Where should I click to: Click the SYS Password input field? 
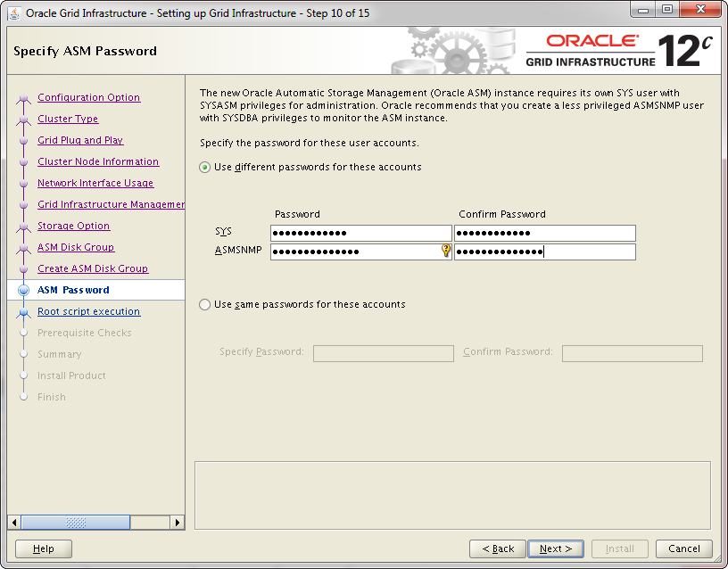click(x=361, y=234)
